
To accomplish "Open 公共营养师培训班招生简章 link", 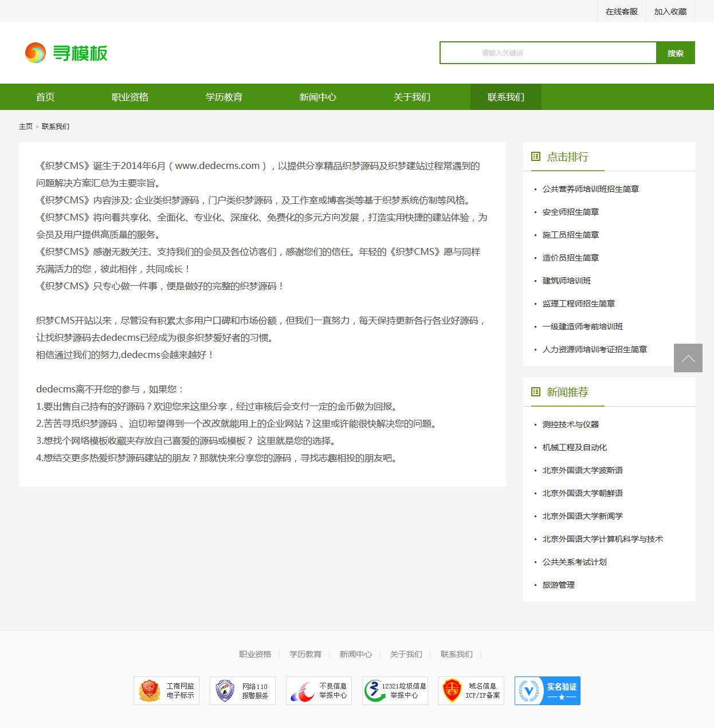I will tap(591, 189).
